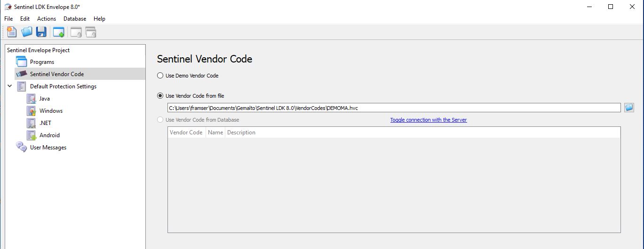Open the Edit menu

[25, 19]
